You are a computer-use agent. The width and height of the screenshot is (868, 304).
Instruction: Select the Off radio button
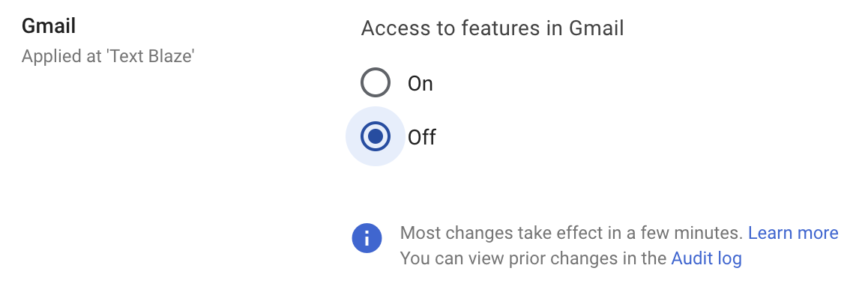tap(376, 136)
